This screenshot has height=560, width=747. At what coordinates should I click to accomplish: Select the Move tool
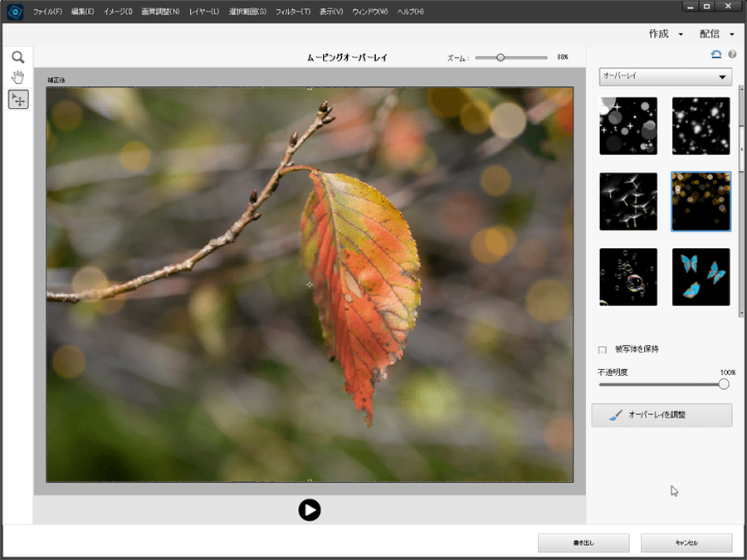pos(17,100)
